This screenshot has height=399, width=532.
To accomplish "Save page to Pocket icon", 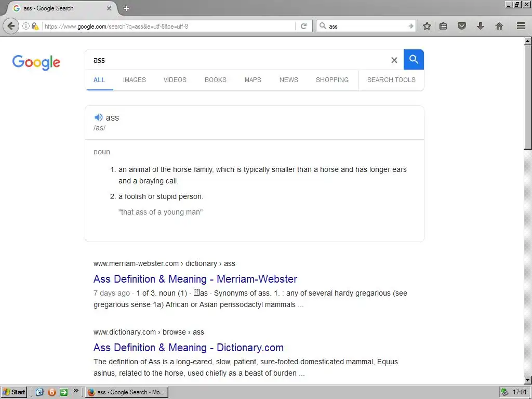I will (x=462, y=26).
